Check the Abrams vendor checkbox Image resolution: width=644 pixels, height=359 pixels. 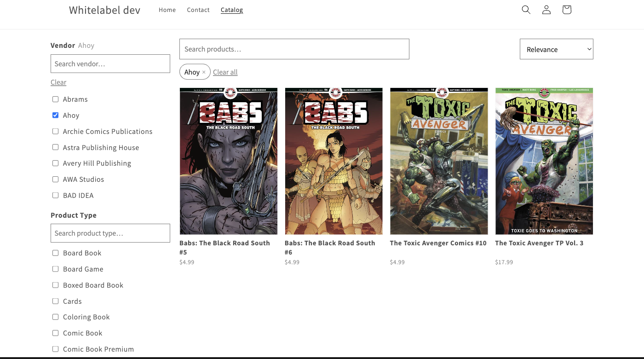point(56,99)
